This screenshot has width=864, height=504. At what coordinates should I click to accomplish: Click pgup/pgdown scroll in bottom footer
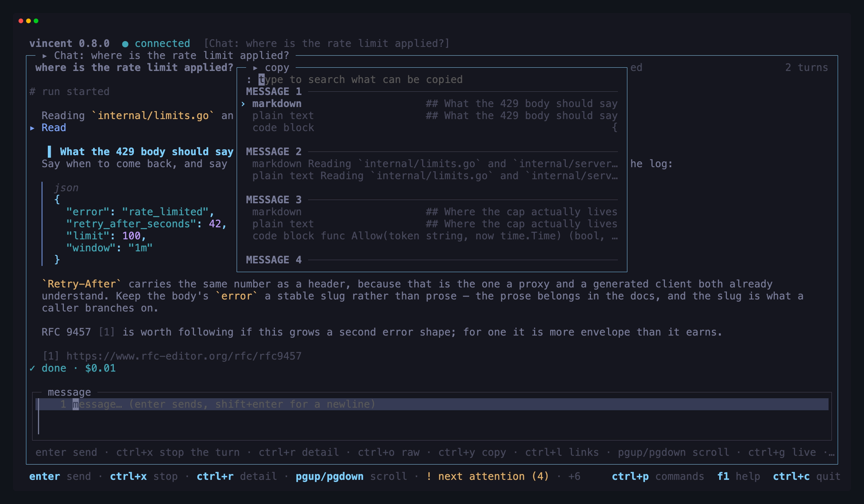tap(351, 477)
